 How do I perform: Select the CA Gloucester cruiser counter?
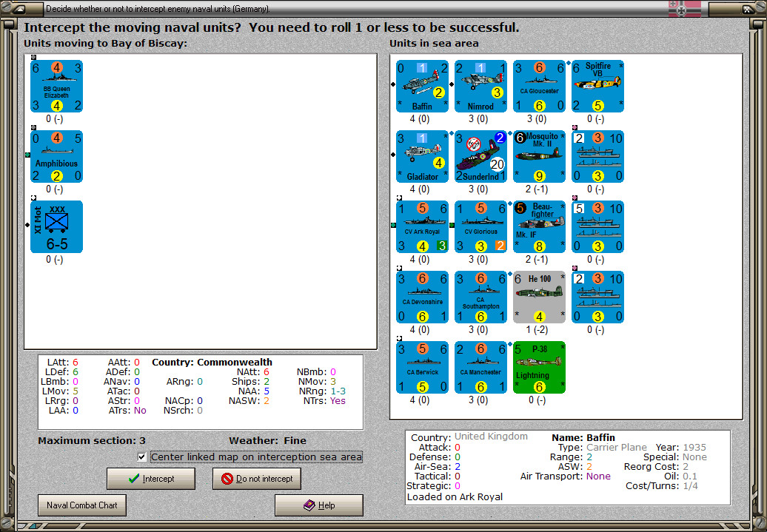pyautogui.click(x=540, y=86)
